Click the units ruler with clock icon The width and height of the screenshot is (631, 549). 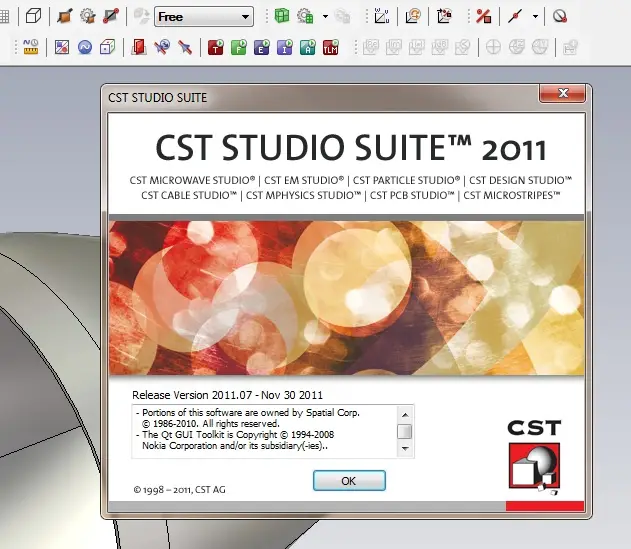tap(31, 47)
